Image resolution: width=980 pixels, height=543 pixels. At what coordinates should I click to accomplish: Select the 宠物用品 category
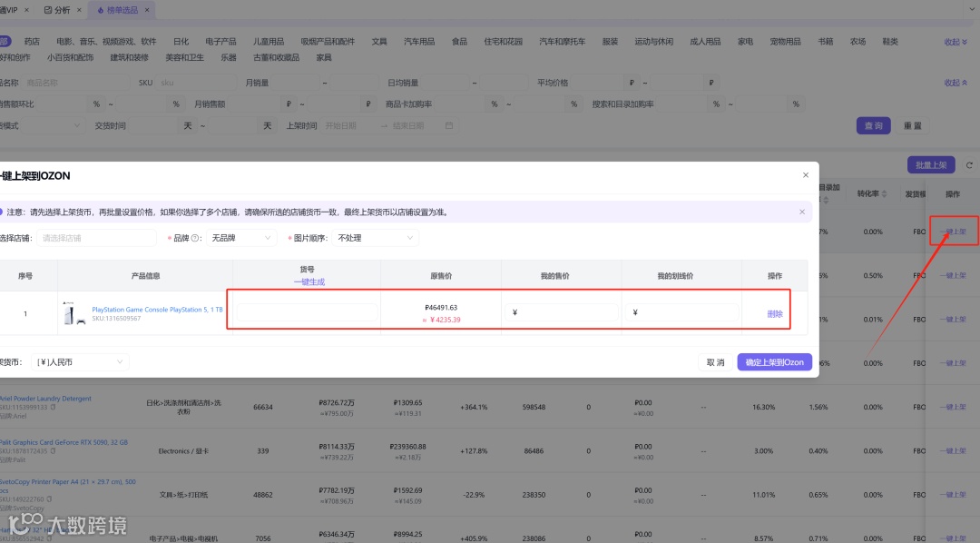pos(785,41)
